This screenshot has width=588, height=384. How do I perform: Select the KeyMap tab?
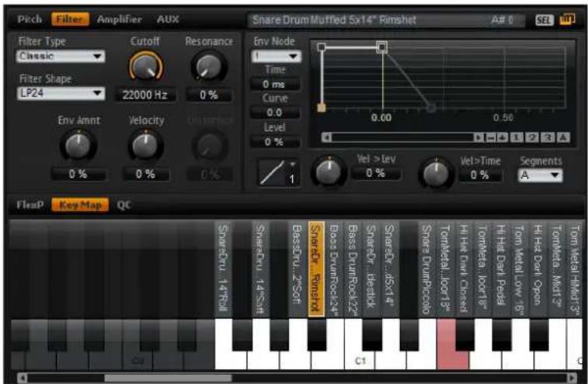[80, 205]
